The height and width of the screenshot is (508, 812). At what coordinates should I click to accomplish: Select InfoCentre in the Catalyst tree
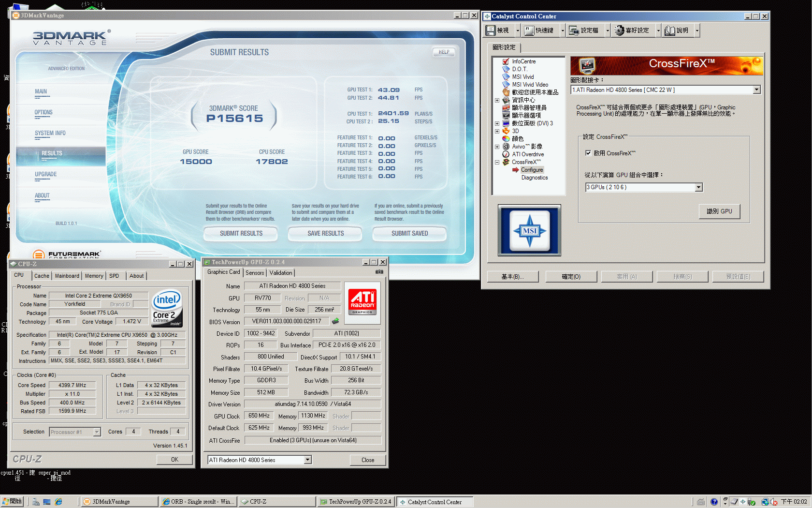tap(524, 61)
